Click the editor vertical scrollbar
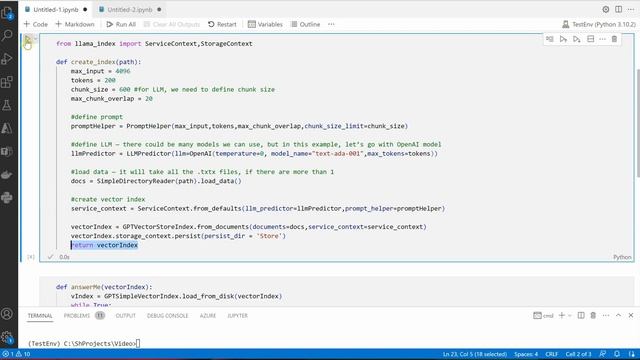 click(x=637, y=122)
